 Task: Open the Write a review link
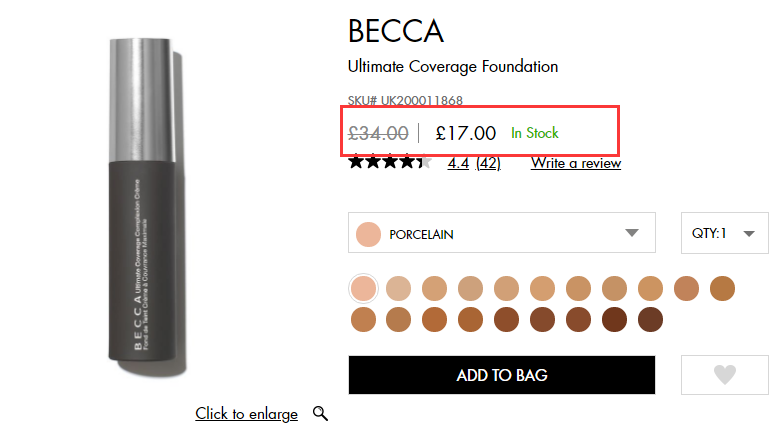(x=575, y=162)
